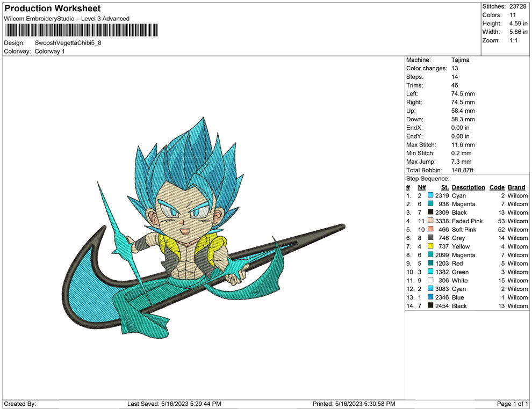
Task: Click the Yellow description text
Action: (x=461, y=246)
